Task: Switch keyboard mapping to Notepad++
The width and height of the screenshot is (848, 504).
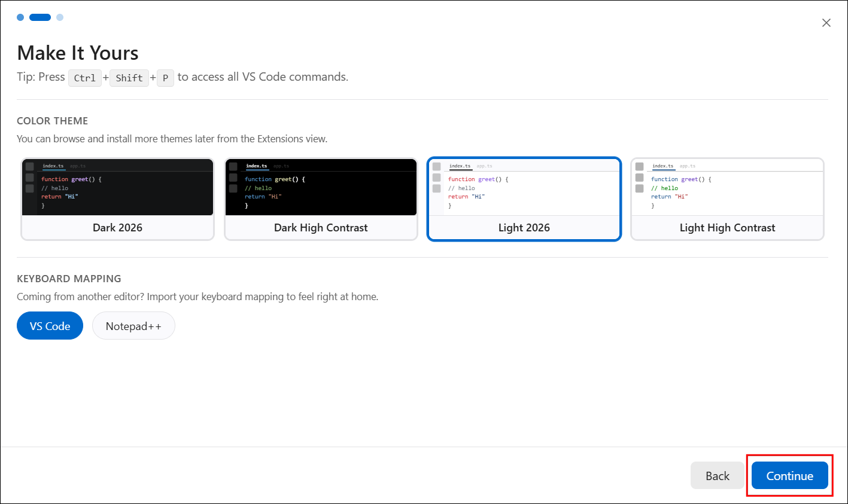Action: coord(133,326)
